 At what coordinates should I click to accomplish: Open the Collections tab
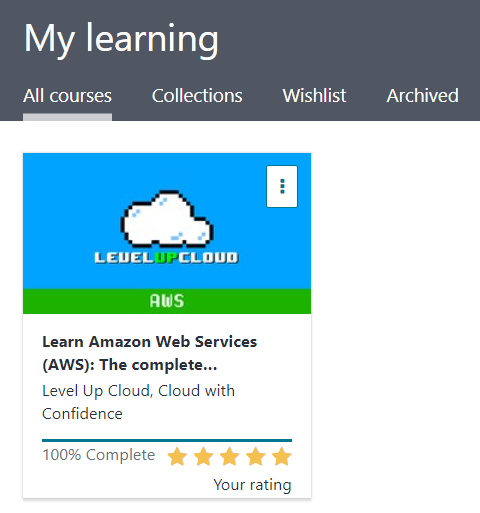click(x=197, y=96)
